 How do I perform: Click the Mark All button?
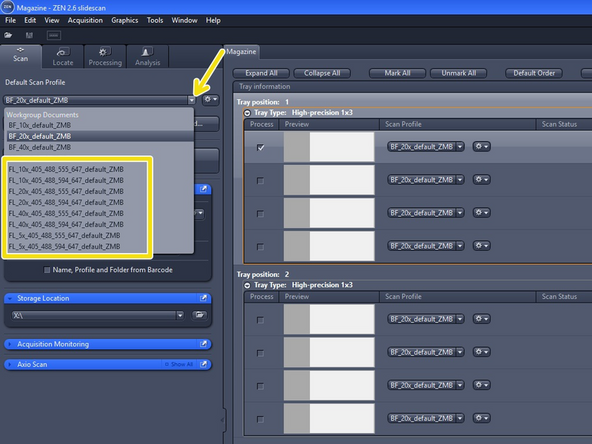pos(397,73)
